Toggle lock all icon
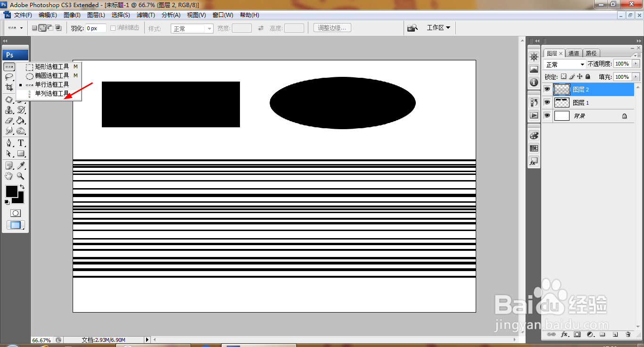Screen dimensions: 644x347 [x=588, y=76]
